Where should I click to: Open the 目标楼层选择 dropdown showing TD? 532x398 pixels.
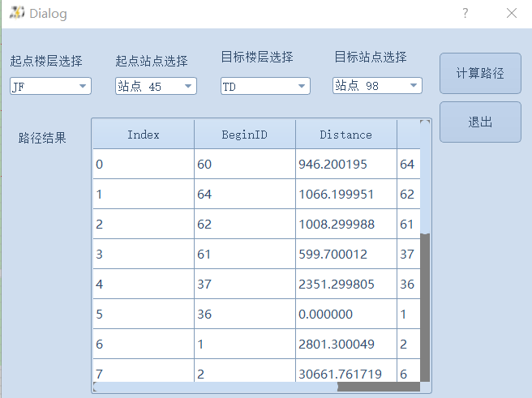coord(265,86)
